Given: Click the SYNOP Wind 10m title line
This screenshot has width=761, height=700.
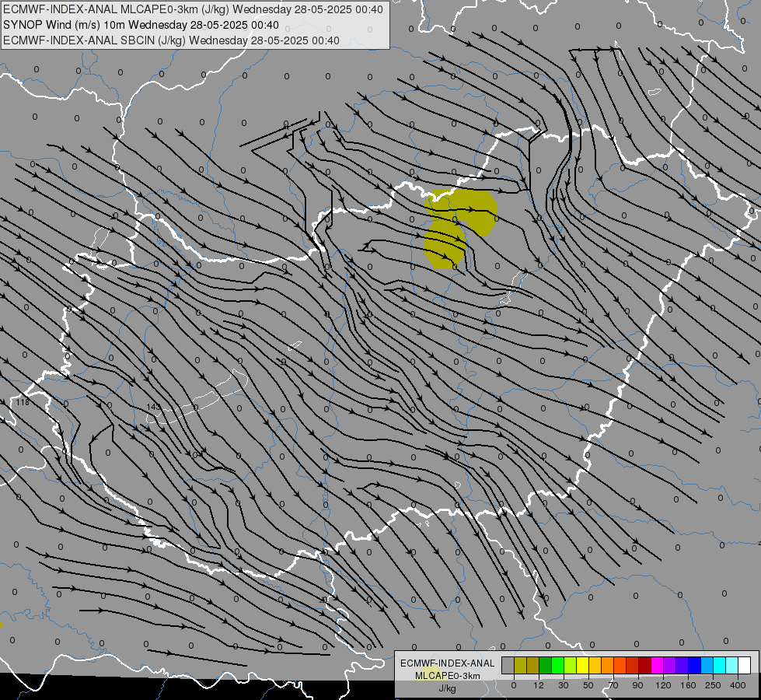Looking at the screenshot, I should 141,25.
